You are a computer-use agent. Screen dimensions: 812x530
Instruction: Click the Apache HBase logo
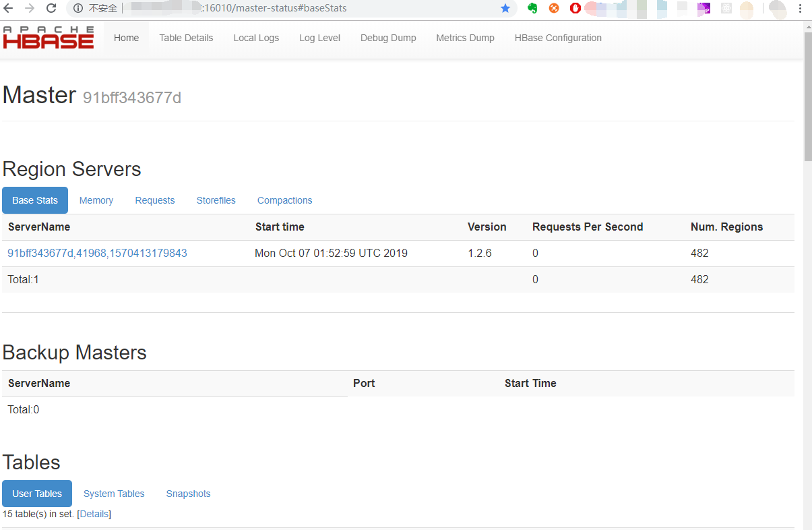[49, 38]
